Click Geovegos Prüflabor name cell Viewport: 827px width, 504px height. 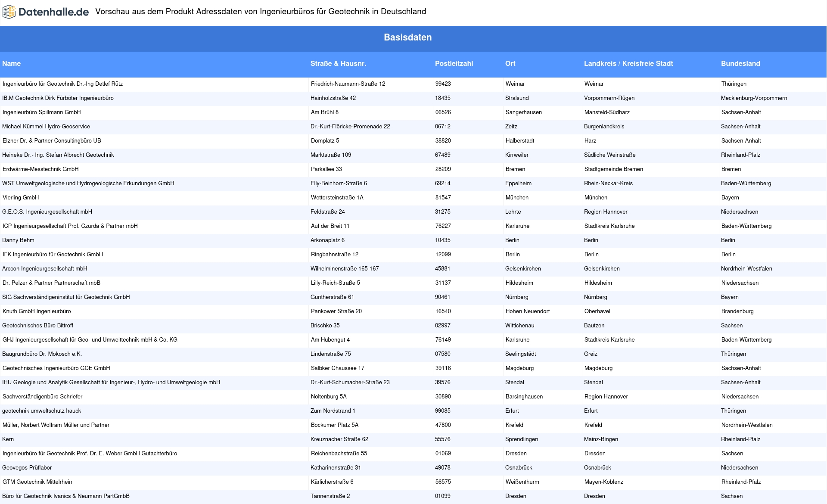[x=27, y=468]
